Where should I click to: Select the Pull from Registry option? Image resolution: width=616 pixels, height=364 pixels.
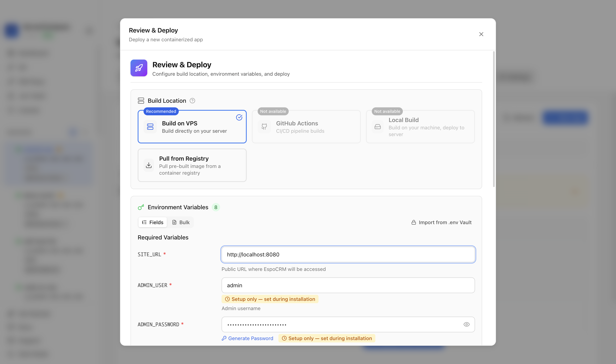[x=192, y=165]
